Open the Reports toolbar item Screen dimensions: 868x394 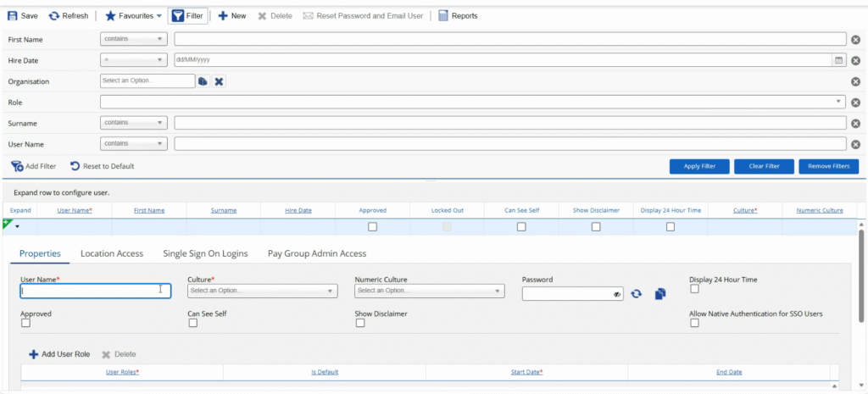pos(443,15)
